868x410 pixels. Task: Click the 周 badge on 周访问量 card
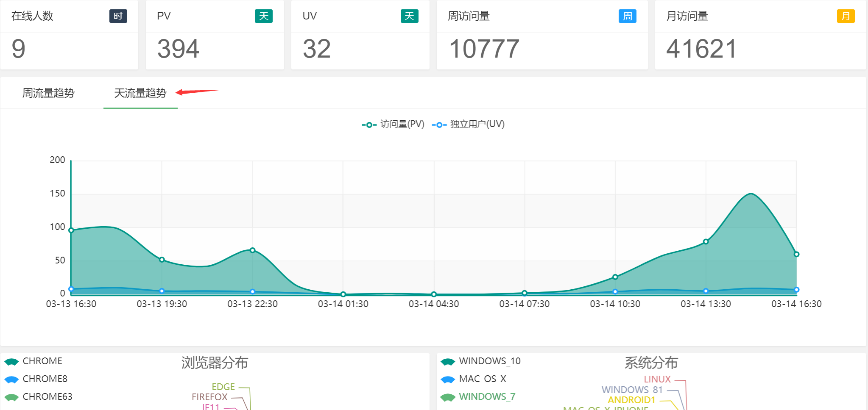(x=627, y=16)
